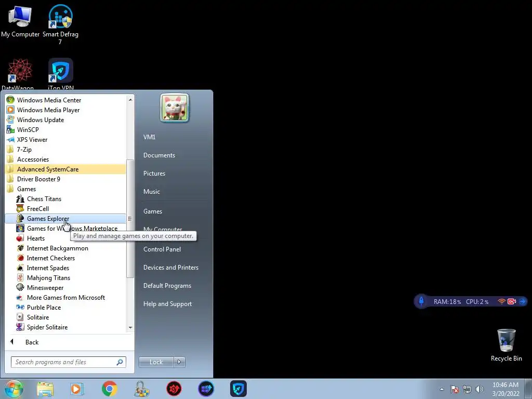Click the Windows Start orb

pos(14,389)
